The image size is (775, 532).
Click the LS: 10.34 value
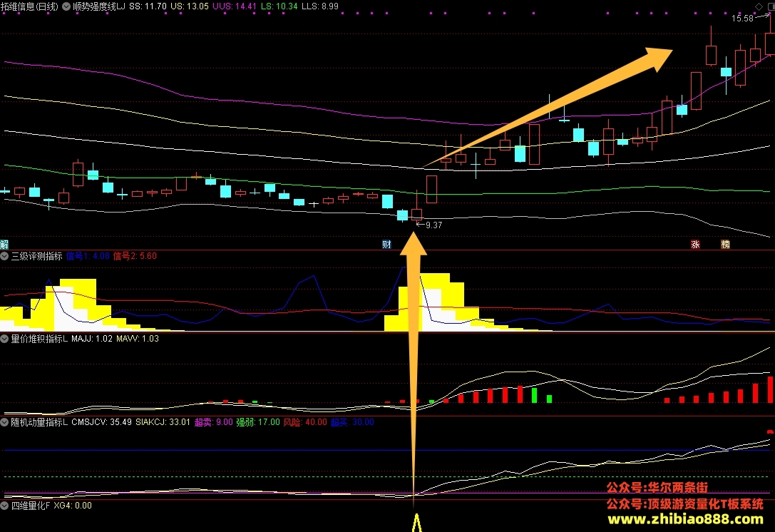[279, 6]
